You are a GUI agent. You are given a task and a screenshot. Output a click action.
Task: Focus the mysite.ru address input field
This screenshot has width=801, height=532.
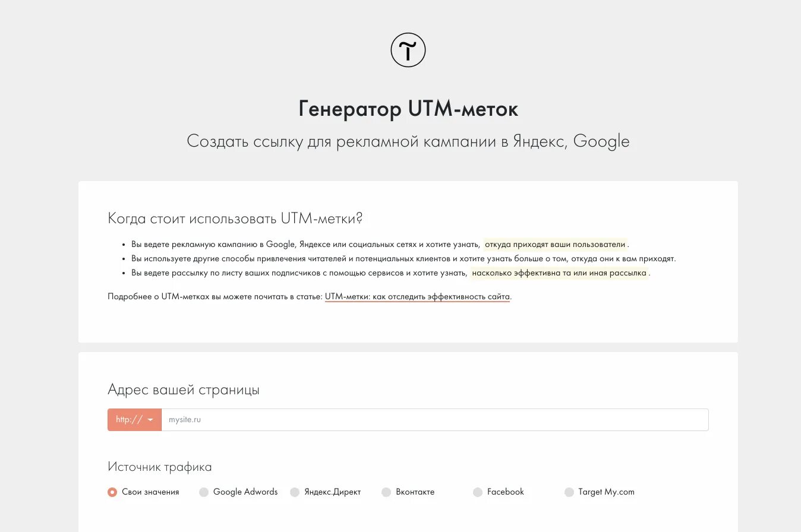click(x=435, y=420)
